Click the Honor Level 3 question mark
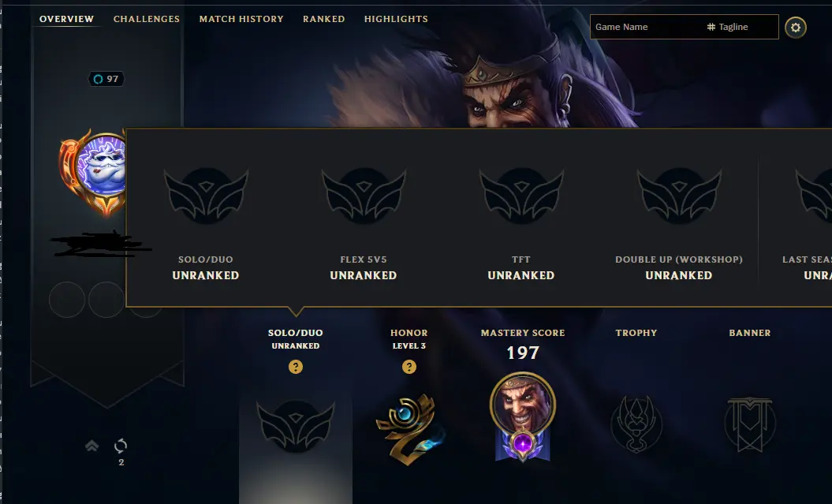 (x=409, y=367)
